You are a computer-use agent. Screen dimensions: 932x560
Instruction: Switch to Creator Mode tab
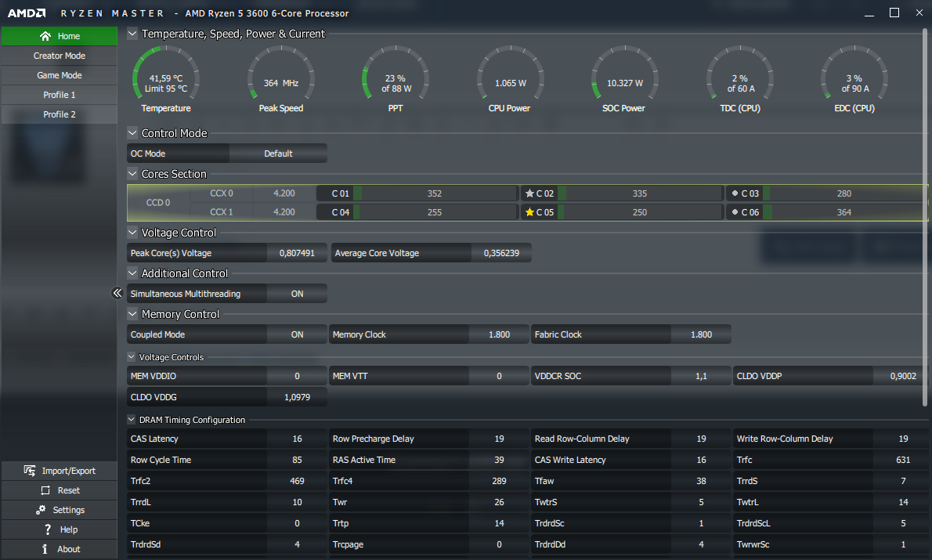click(59, 56)
